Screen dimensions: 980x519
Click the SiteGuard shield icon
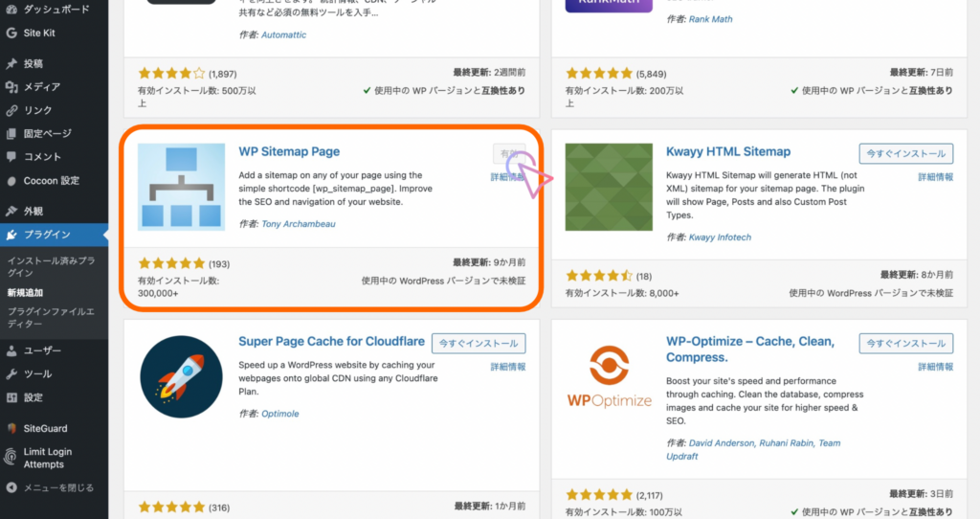coord(11,428)
